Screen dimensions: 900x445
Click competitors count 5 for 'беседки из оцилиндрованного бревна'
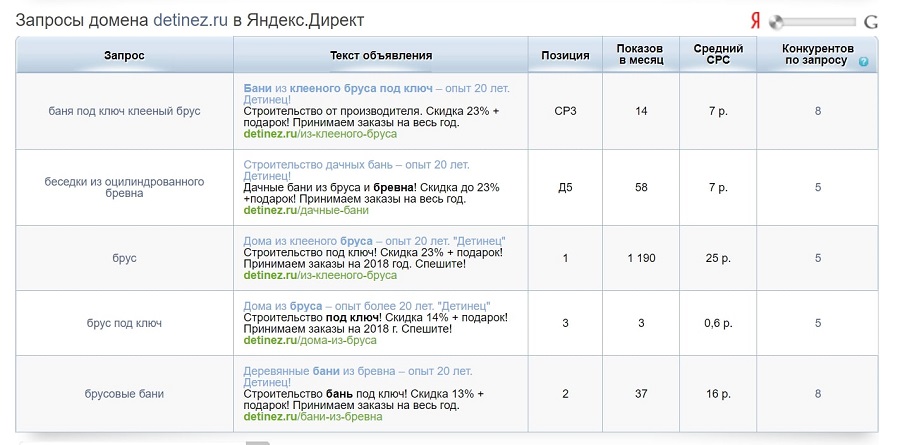(x=818, y=187)
